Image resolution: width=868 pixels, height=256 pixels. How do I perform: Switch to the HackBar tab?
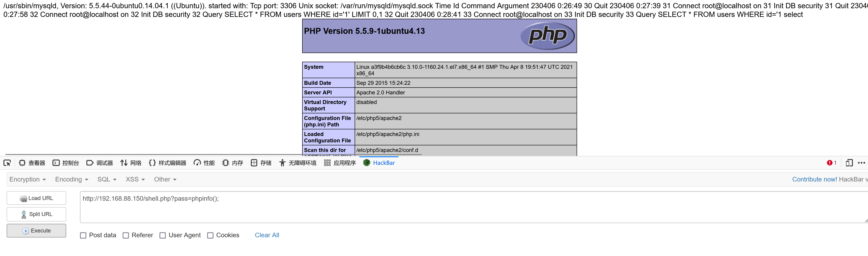pyautogui.click(x=379, y=163)
